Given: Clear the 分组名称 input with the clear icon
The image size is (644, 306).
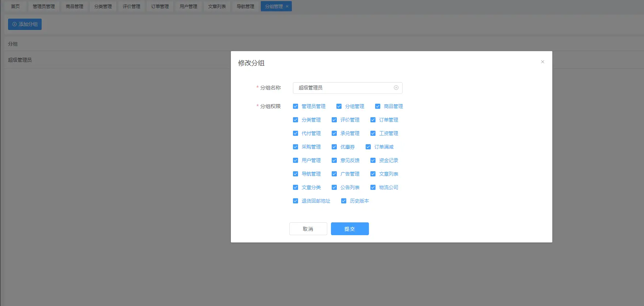Looking at the screenshot, I should (396, 88).
